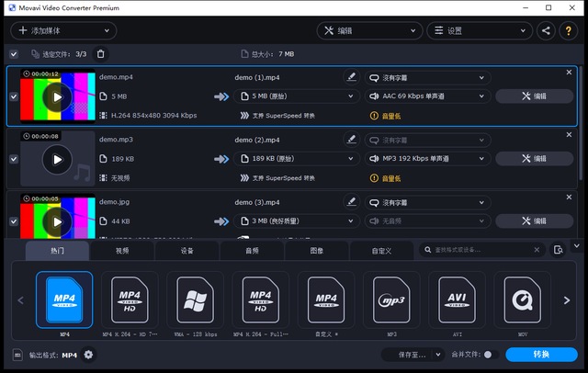Choose the WMA 128 kbps preset
This screenshot has width=588, height=373.
pos(195,300)
